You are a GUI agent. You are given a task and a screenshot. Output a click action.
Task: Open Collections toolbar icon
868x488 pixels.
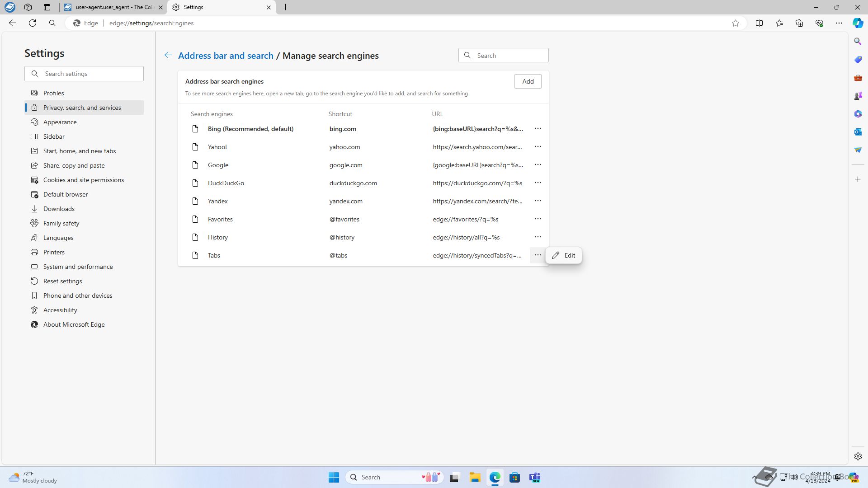click(799, 23)
